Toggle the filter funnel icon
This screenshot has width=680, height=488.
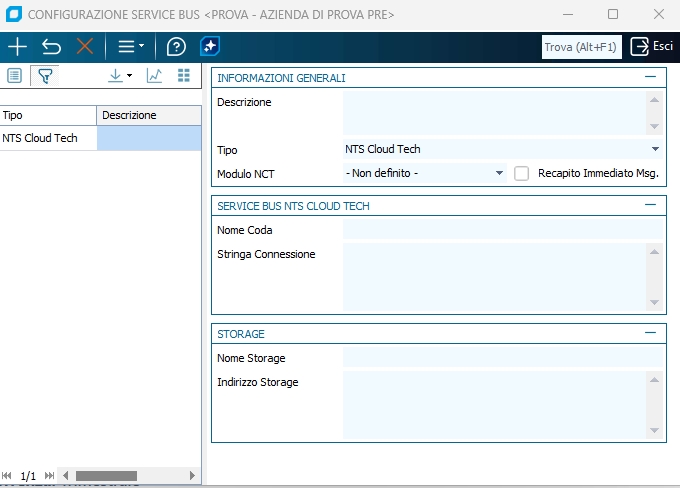pos(45,76)
